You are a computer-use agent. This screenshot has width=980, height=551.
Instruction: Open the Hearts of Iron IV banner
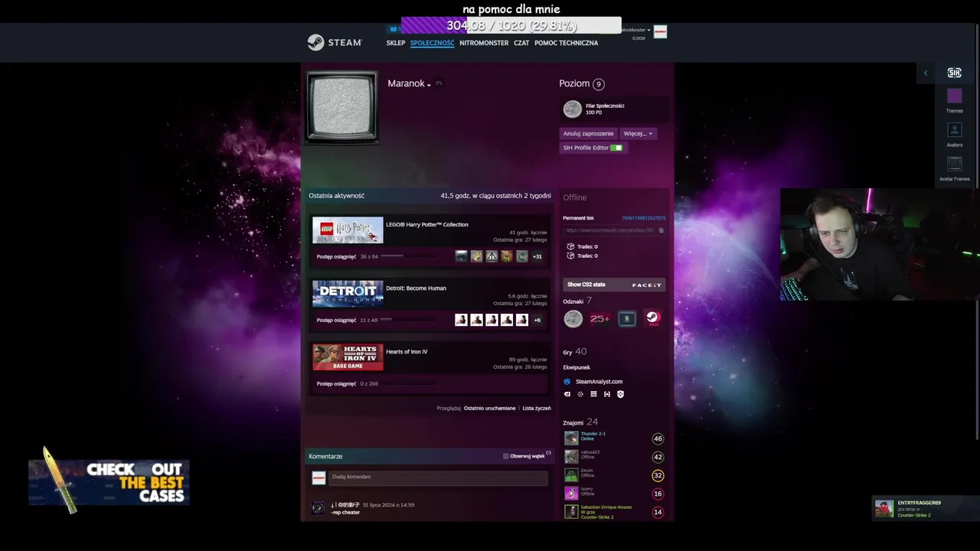tap(348, 357)
